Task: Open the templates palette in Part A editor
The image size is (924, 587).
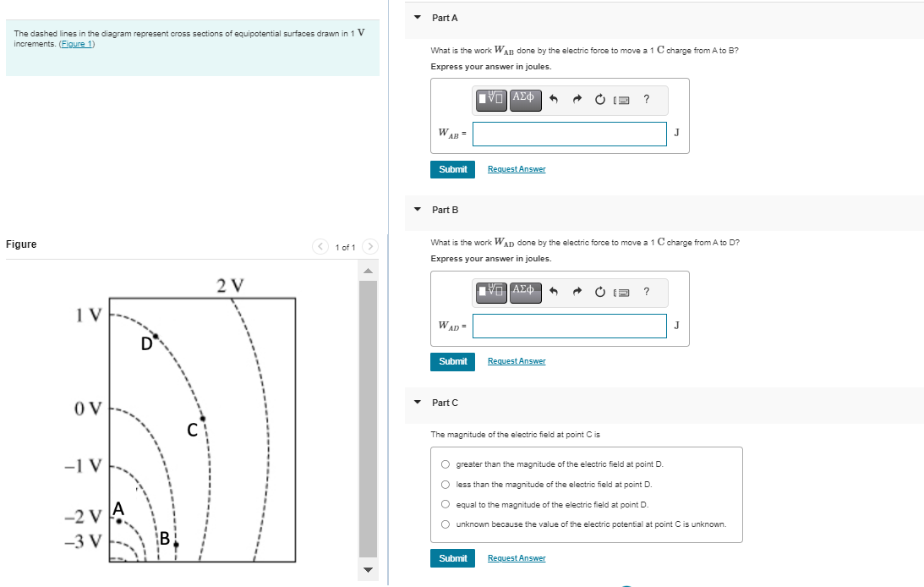Action: point(490,100)
